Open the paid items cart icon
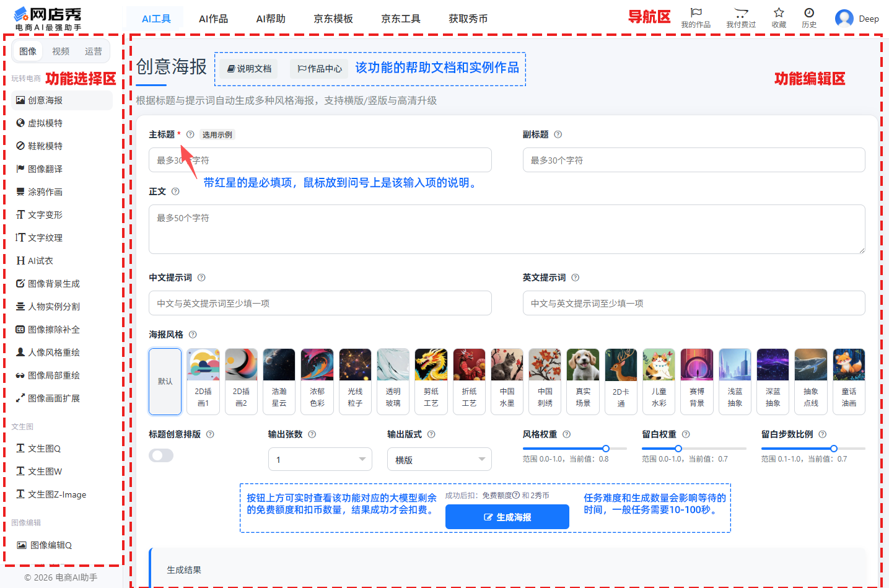889x588 pixels. tap(741, 13)
